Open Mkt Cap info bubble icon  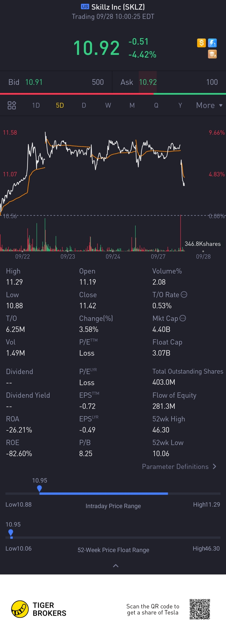tap(183, 318)
